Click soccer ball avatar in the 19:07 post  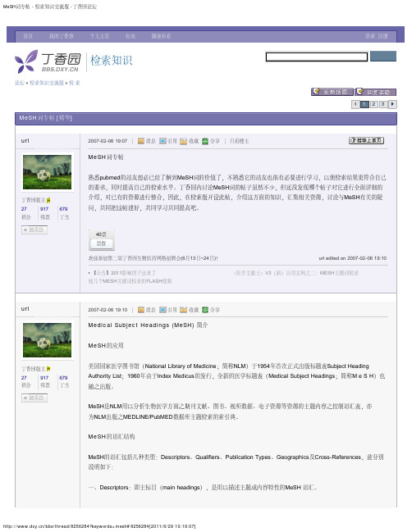tap(48, 172)
